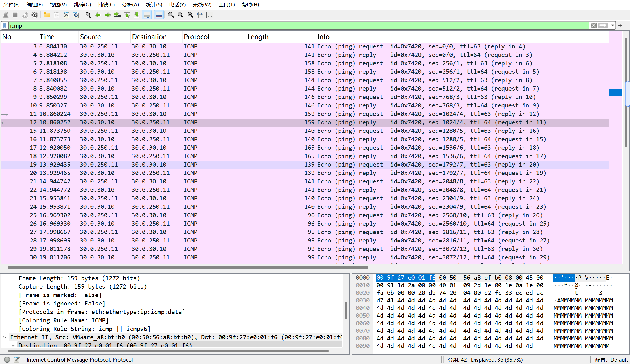Click the packet list horizontal scrollbar
This screenshot has width=630, height=364.
pyautogui.click(x=187, y=267)
